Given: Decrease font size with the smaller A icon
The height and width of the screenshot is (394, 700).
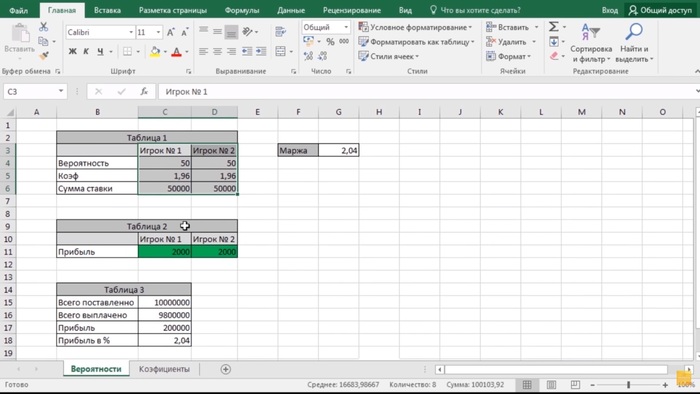Looking at the screenshot, I should (185, 32).
